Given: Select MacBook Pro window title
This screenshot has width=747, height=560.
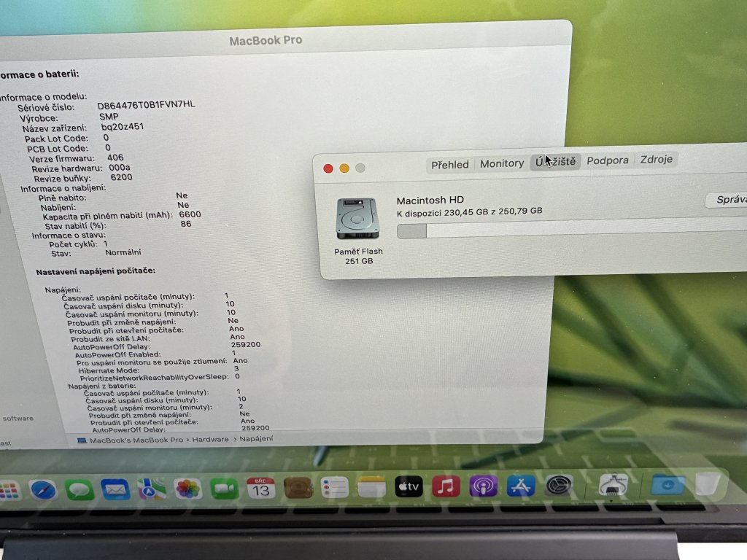Looking at the screenshot, I should [x=266, y=41].
